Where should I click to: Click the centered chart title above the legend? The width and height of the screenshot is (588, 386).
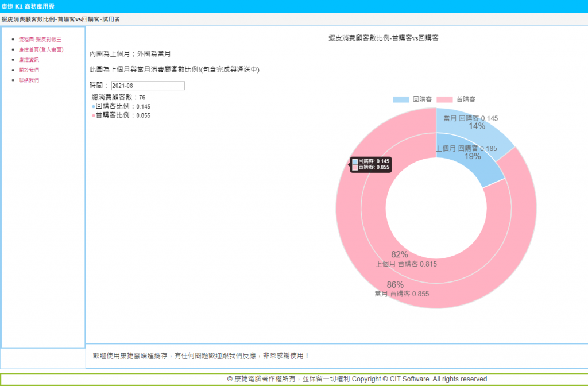point(384,37)
